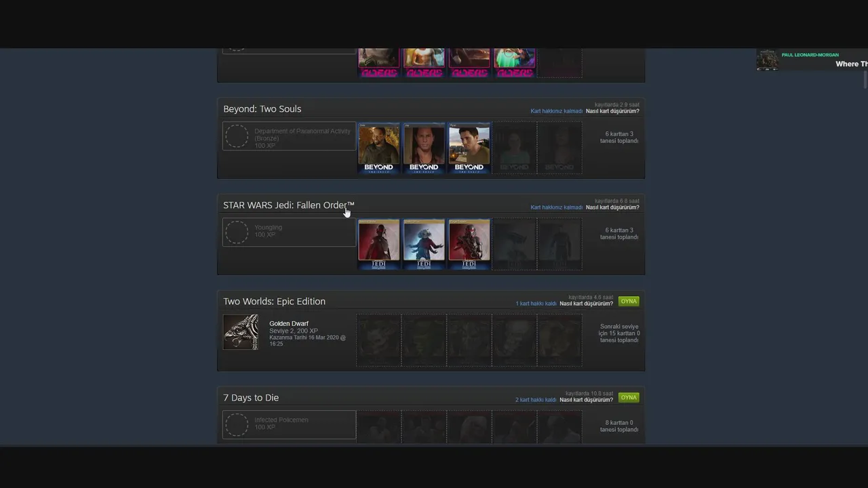Viewport: 868px width, 488px height.
Task: Select second collected Beyond: Two Souls card
Action: coord(424,148)
